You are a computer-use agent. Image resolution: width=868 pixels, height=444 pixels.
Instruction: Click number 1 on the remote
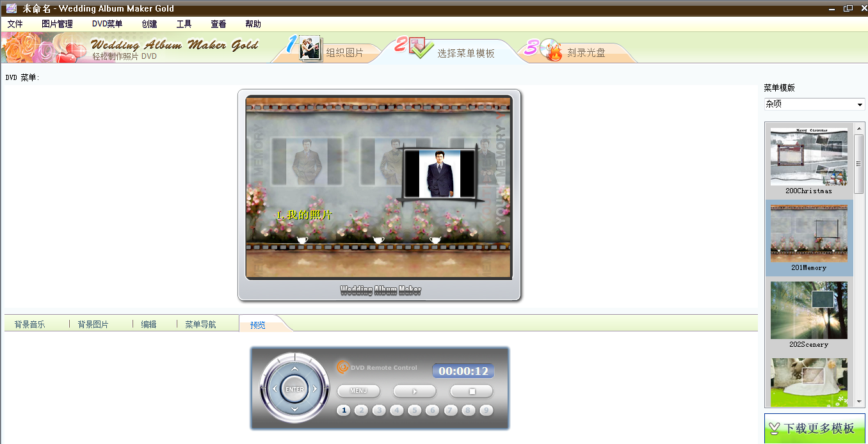(344, 410)
